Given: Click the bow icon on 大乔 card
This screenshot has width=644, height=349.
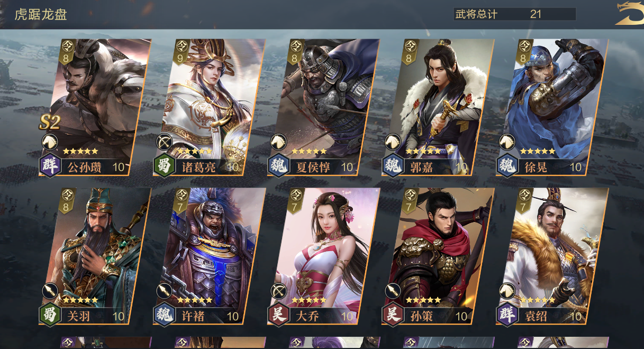Looking at the screenshot, I should (x=278, y=290).
